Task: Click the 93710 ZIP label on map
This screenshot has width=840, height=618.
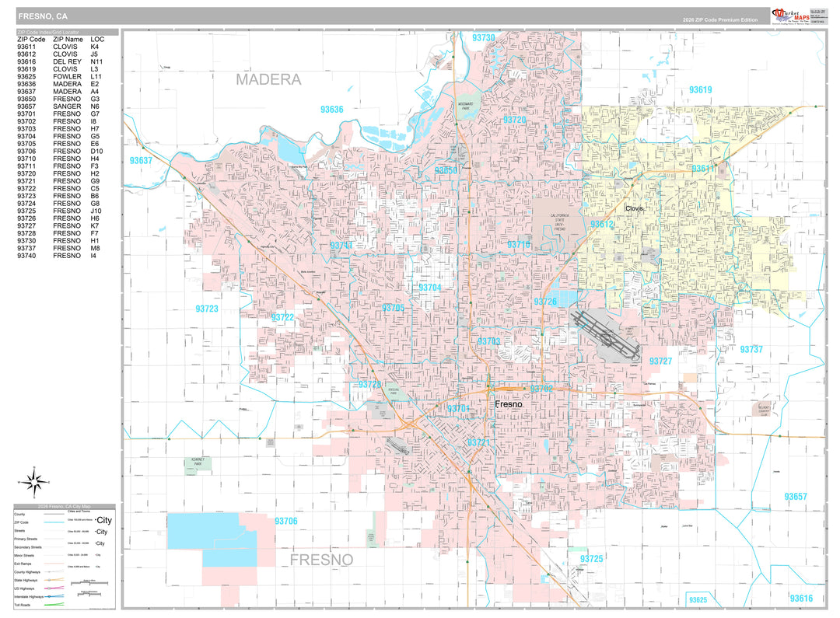Action: click(x=519, y=245)
